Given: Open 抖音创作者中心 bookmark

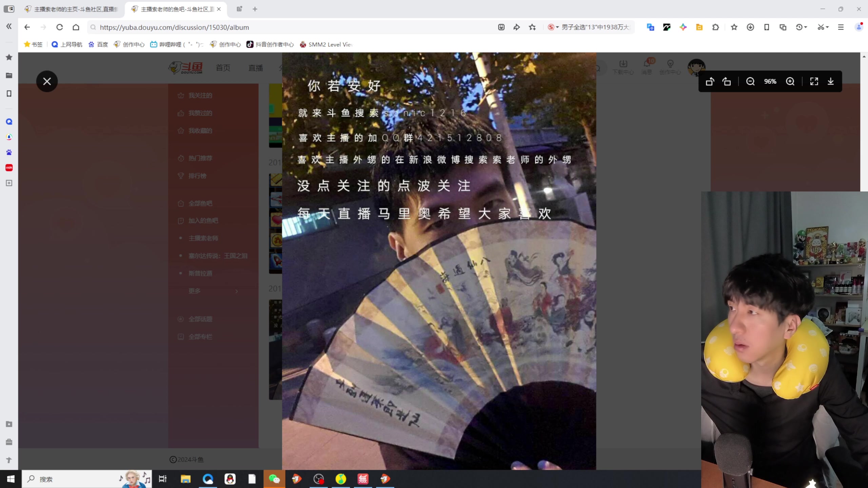Looking at the screenshot, I should (270, 44).
